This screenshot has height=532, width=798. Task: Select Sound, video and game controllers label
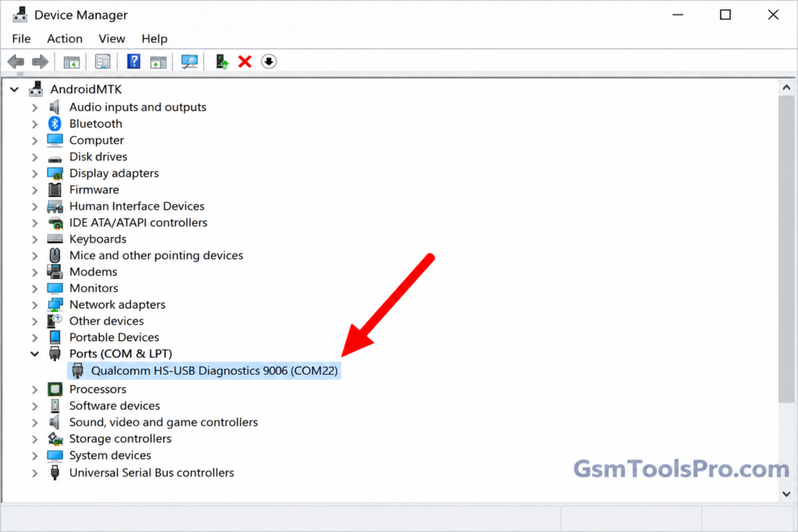coord(164,422)
